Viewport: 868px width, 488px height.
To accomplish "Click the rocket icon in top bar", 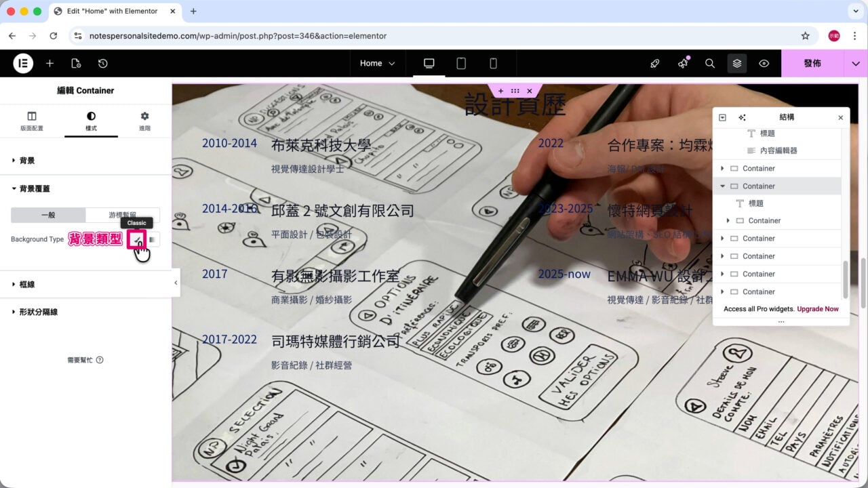I will [654, 63].
